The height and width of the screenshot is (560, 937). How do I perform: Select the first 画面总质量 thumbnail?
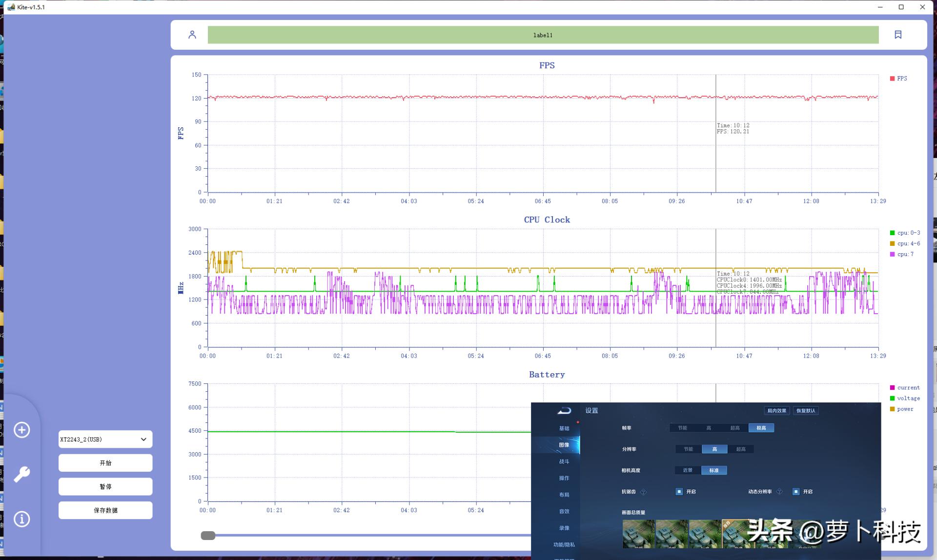pyautogui.click(x=638, y=534)
